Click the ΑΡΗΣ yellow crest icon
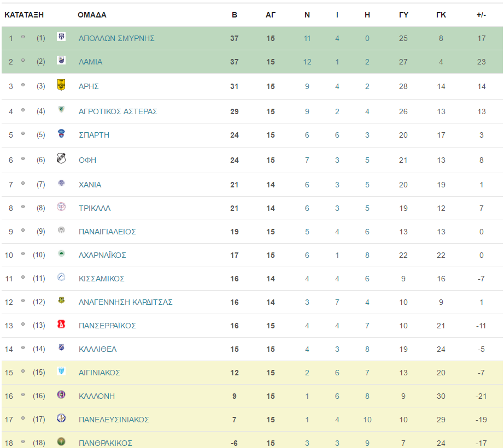Screen dimensions: 504x448 61,85
